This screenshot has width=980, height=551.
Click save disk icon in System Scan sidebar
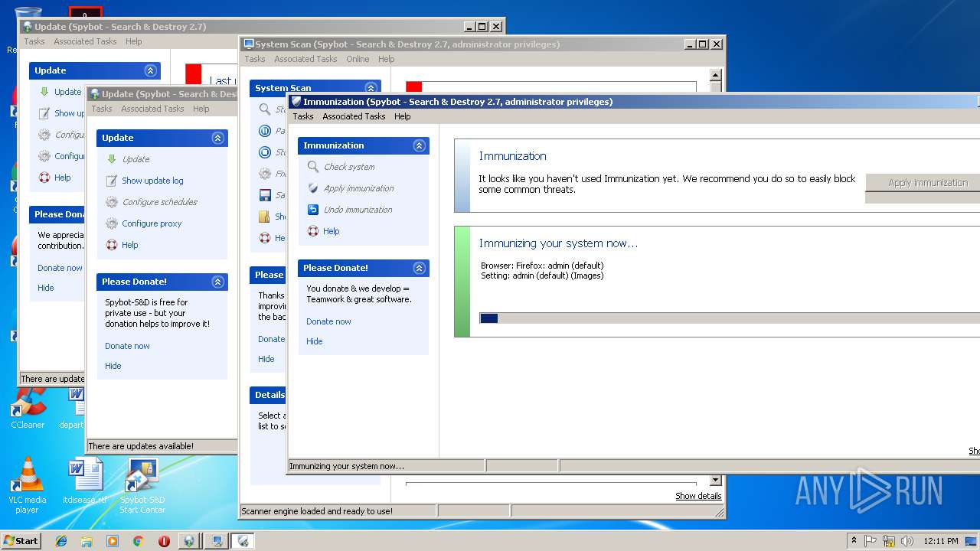(265, 195)
